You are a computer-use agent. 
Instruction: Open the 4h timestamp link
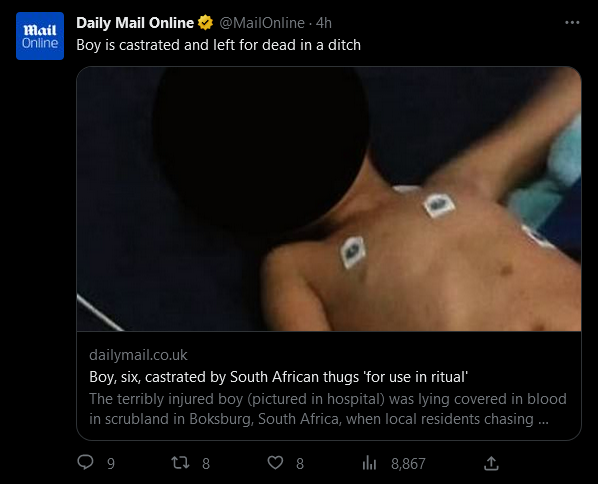pos(324,23)
